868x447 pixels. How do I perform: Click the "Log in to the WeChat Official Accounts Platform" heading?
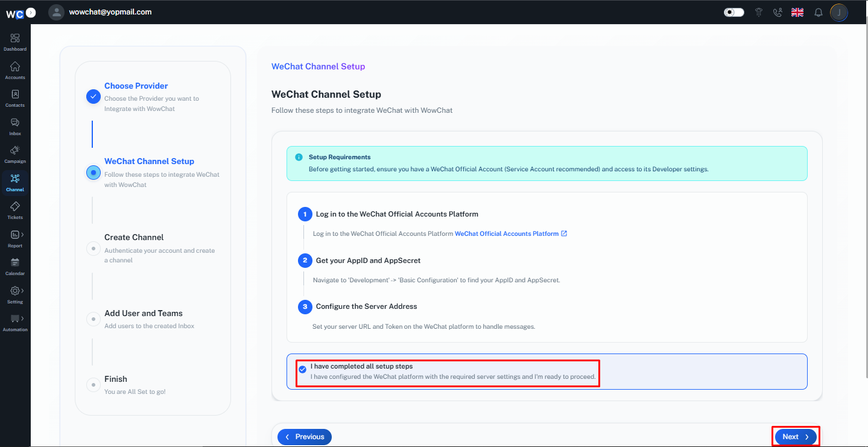(397, 214)
